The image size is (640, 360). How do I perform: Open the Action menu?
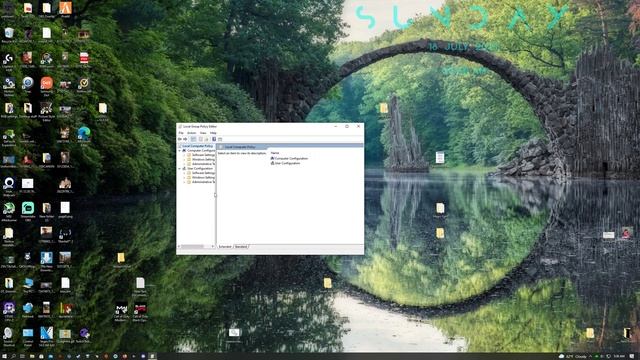coord(191,133)
